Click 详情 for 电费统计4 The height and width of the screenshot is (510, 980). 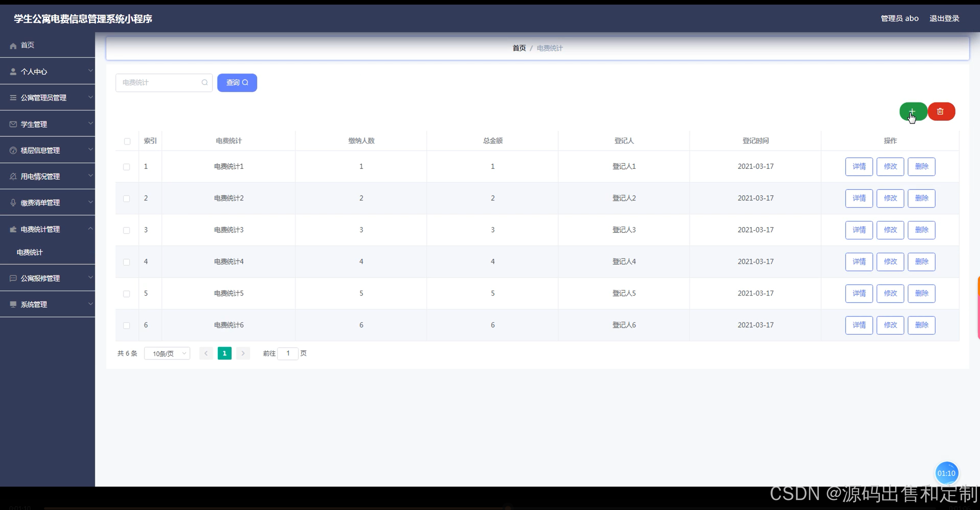click(859, 262)
